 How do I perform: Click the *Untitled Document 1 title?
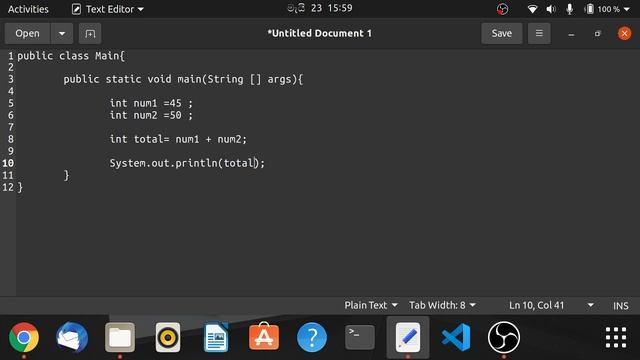coord(320,33)
